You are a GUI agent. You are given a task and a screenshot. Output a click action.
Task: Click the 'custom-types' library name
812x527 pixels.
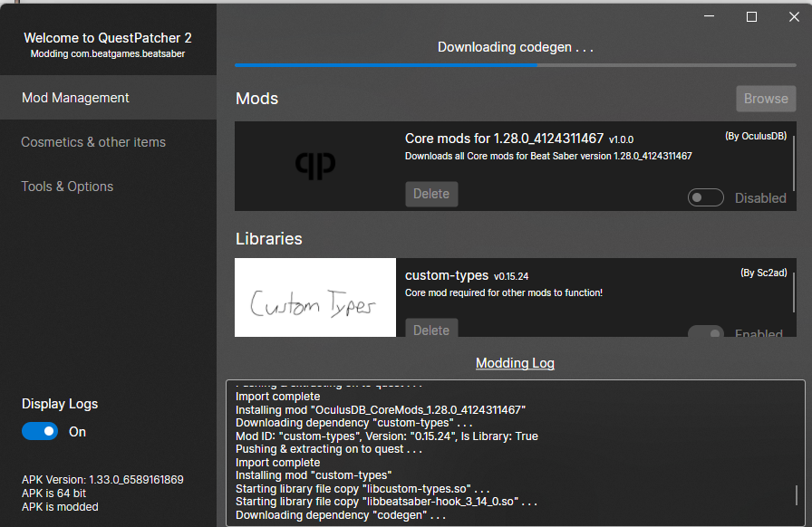447,275
